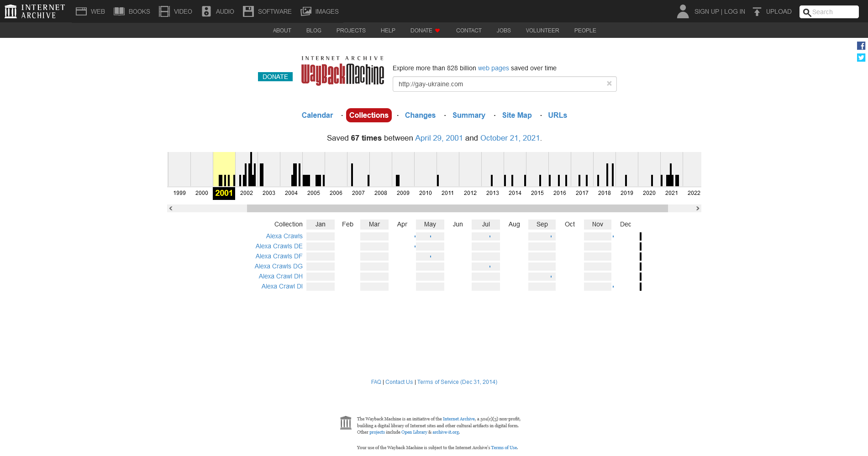Open the Alexa Crawls collection link
Screen dimensions: 868x456
pyautogui.click(x=284, y=236)
